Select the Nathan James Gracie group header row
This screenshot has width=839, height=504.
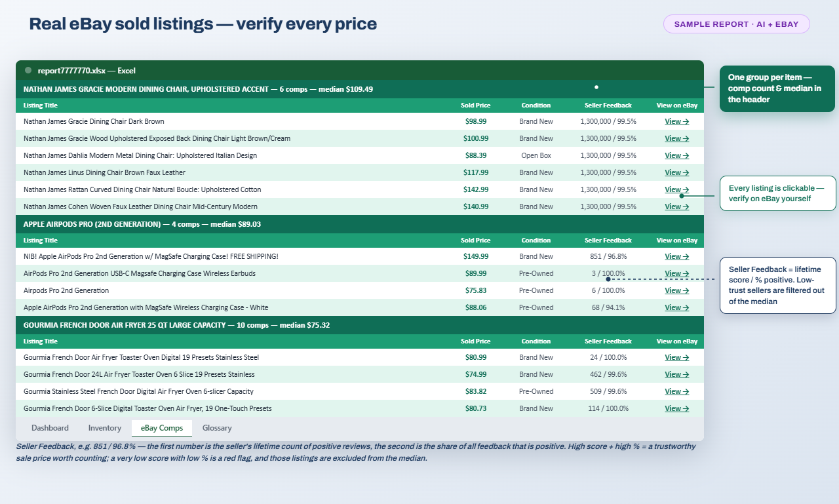[x=360, y=88]
